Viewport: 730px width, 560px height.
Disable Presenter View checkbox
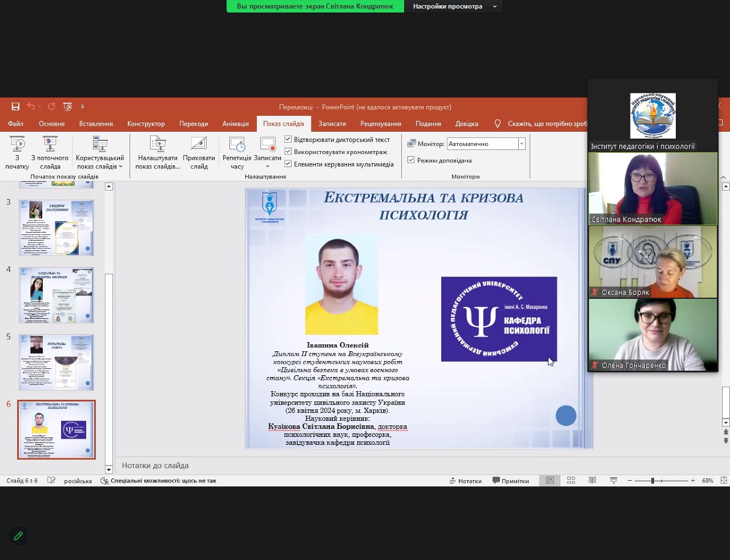pos(411,160)
